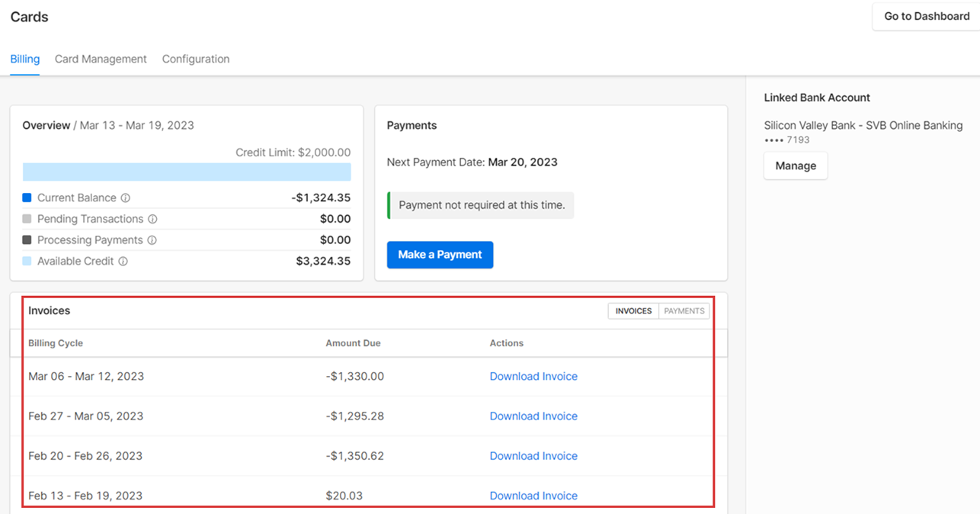Click the Pending Transactions value $0.00
Image resolution: width=980 pixels, height=514 pixels.
[x=335, y=219]
